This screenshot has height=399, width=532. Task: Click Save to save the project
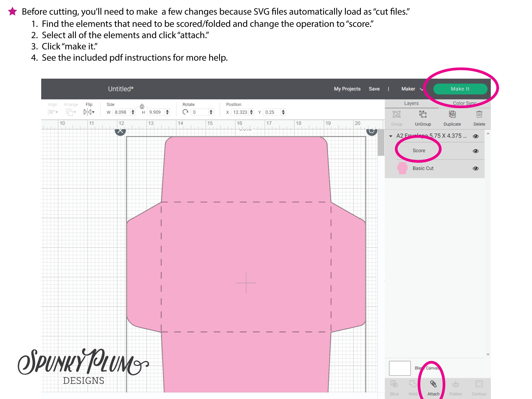(374, 89)
